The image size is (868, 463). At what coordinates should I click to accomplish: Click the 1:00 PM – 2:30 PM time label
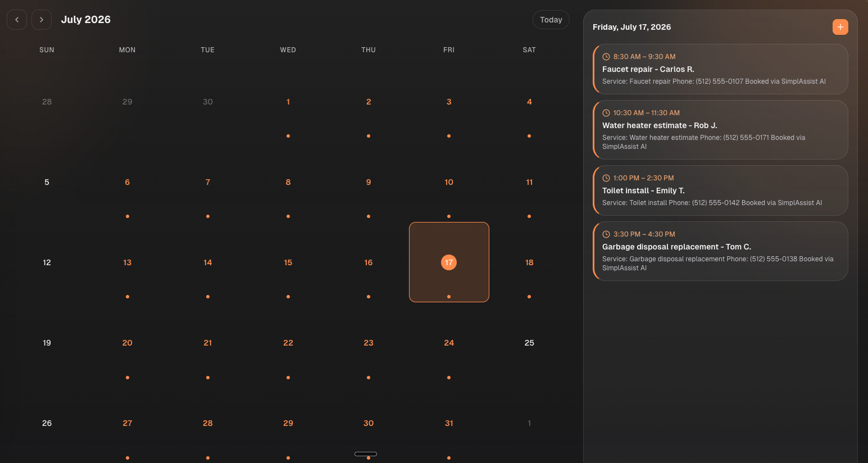(643, 178)
